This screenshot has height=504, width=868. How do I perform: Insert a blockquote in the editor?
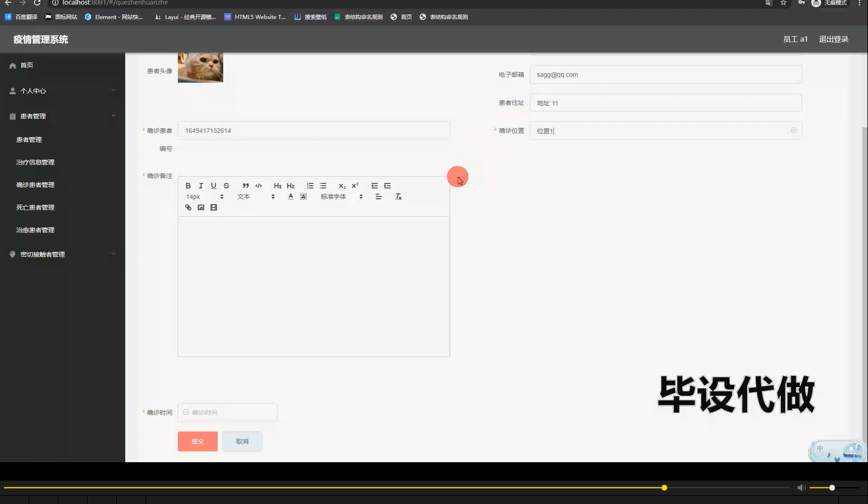[245, 185]
